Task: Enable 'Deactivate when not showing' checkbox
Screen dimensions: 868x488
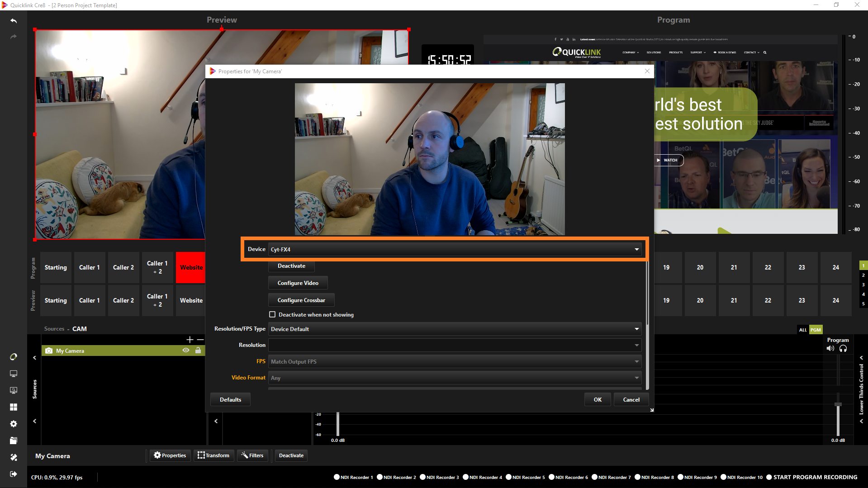Action: [x=272, y=315]
